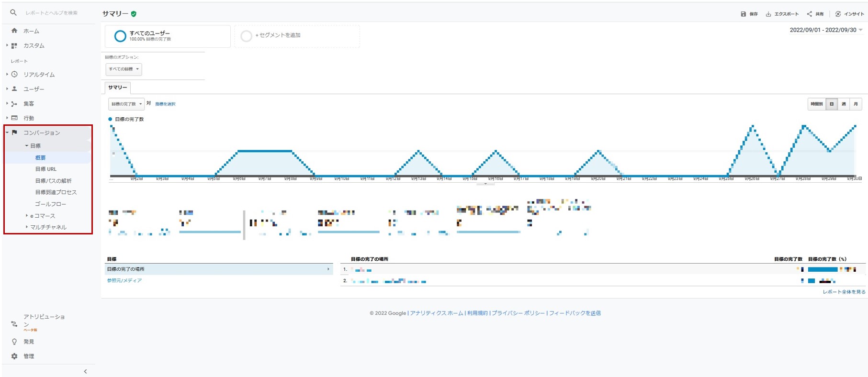This screenshot has height=377, width=868.
Task: Click the Export (エクスポート) icon
Action: coord(768,14)
